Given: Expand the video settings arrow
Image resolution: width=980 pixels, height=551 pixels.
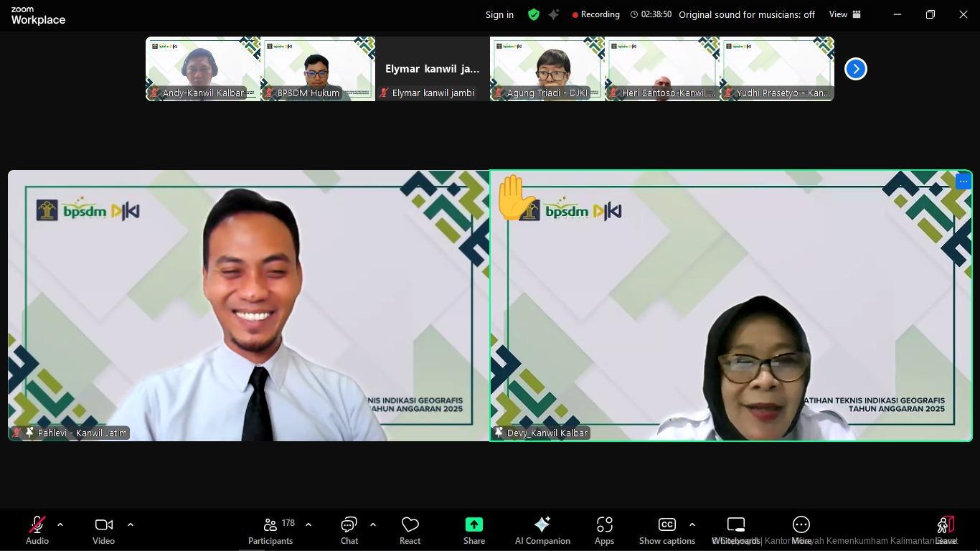Looking at the screenshot, I should 131,524.
